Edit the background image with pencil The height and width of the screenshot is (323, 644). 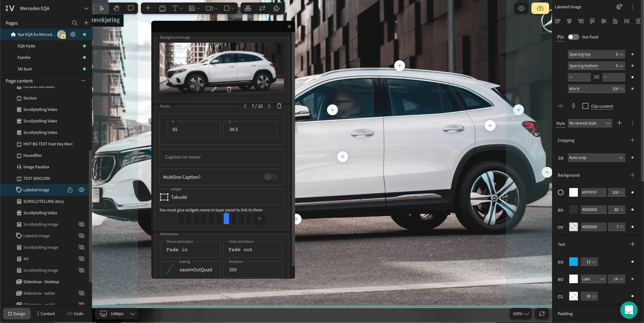(x=214, y=89)
